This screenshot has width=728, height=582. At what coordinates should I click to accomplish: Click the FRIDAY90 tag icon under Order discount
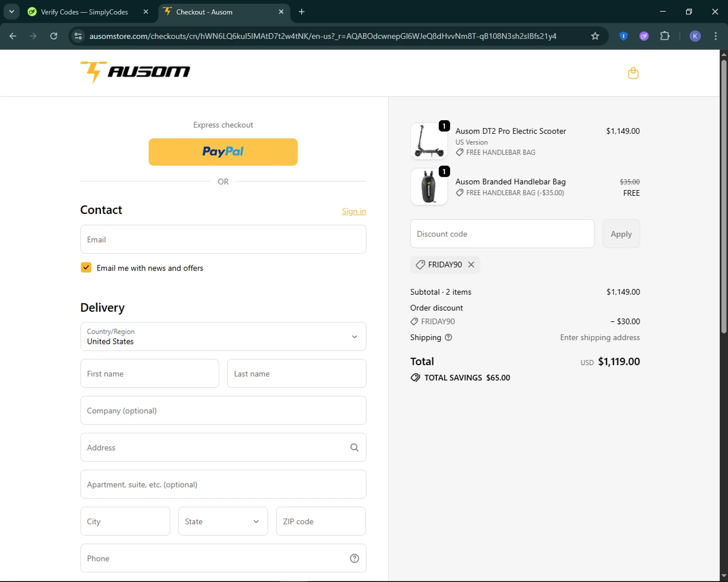click(x=414, y=322)
